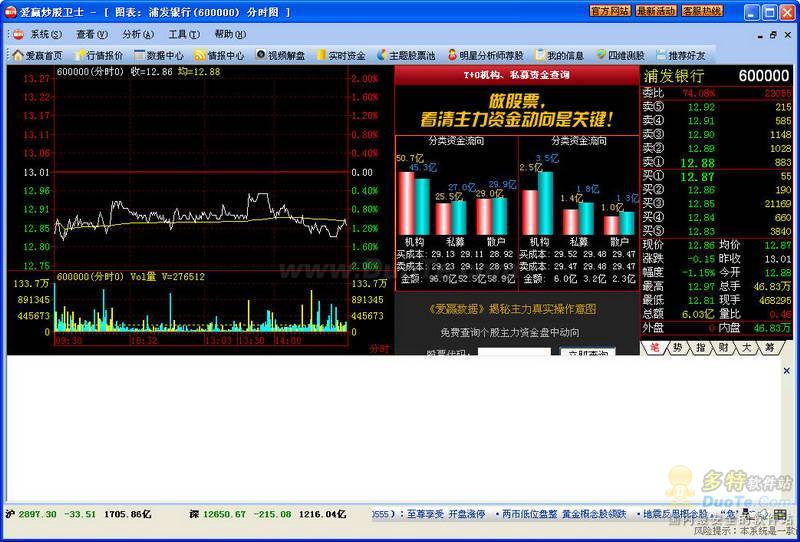Click the 官方网站 title bar button
Image resolution: width=800 pixels, height=542 pixels.
[610, 11]
